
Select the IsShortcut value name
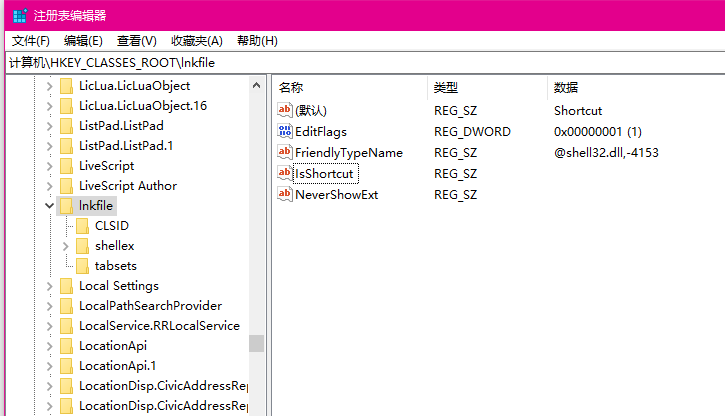coord(325,174)
